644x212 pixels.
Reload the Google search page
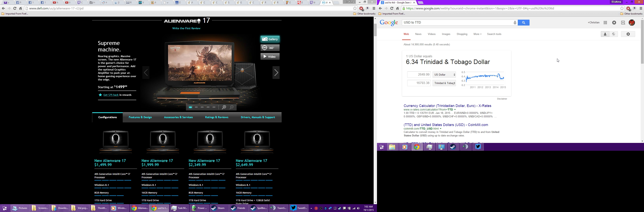(392, 8)
